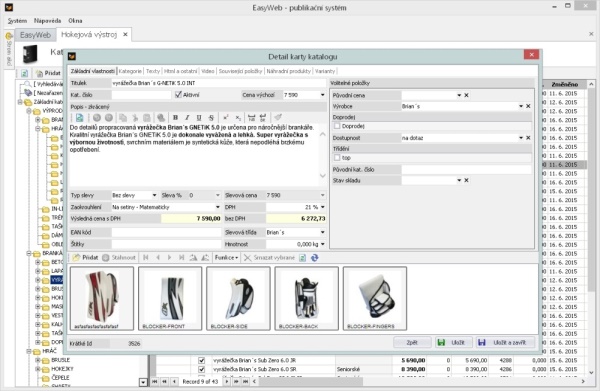
Task: Click the Uložit button
Action: coord(453,342)
